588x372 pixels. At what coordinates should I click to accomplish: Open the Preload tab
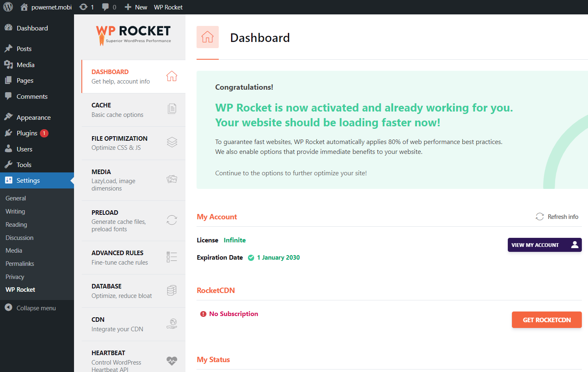(134, 221)
